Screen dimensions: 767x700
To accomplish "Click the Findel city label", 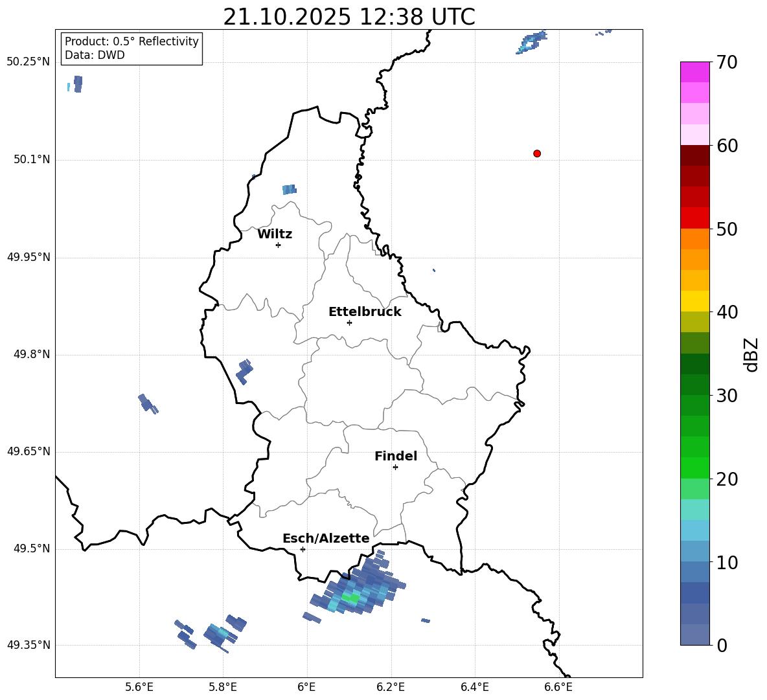I will click(x=396, y=456).
